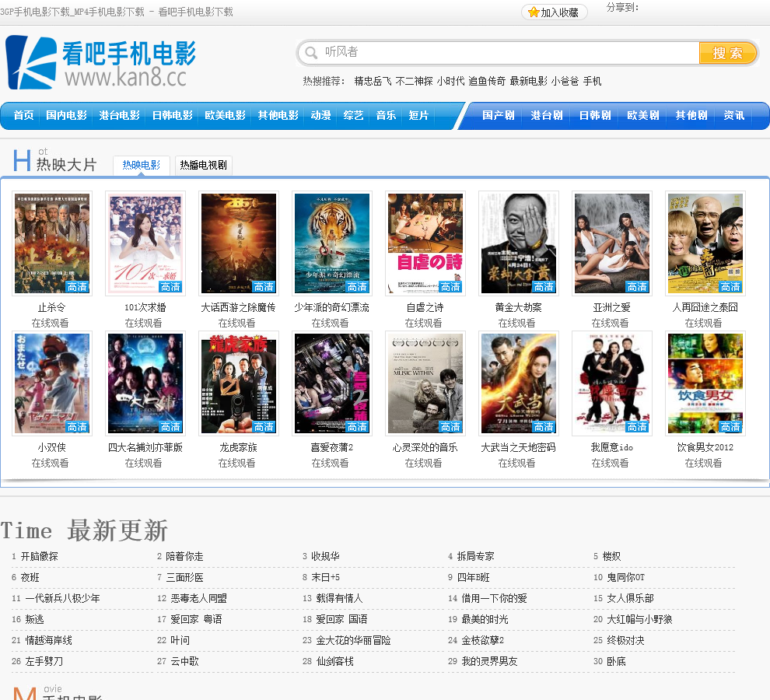Click the kan8.cc site logo
Screen dimensions: 770x700
point(100,62)
